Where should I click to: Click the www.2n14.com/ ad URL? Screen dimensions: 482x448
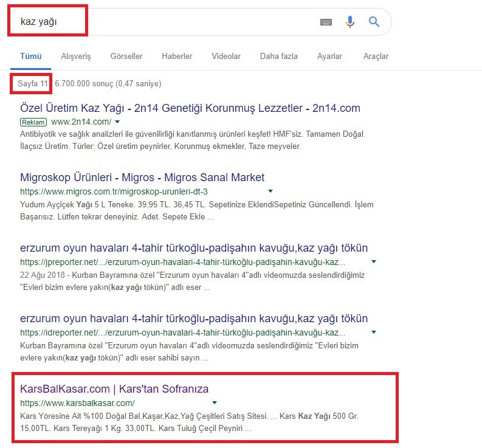pos(81,122)
